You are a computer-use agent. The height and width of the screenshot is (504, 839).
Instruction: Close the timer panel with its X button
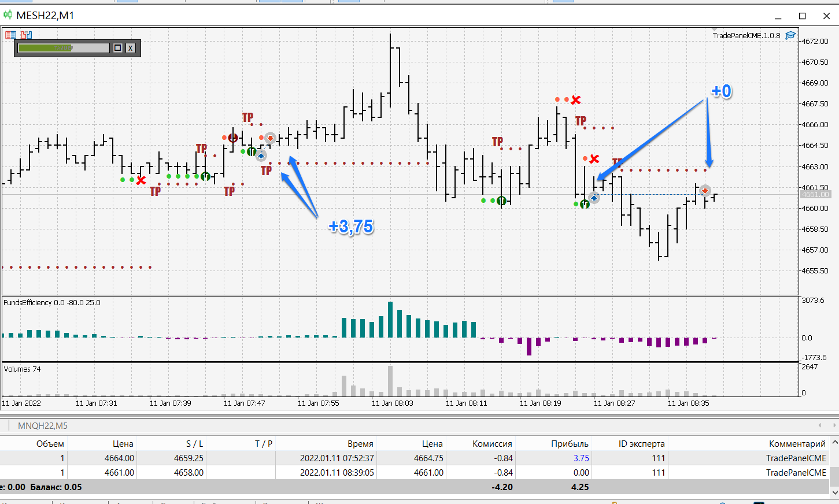pos(131,48)
